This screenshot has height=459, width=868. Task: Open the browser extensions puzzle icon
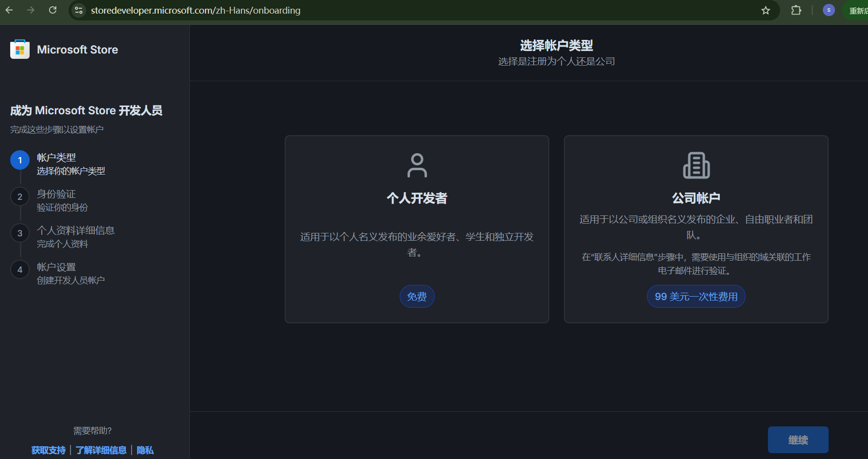[796, 10]
